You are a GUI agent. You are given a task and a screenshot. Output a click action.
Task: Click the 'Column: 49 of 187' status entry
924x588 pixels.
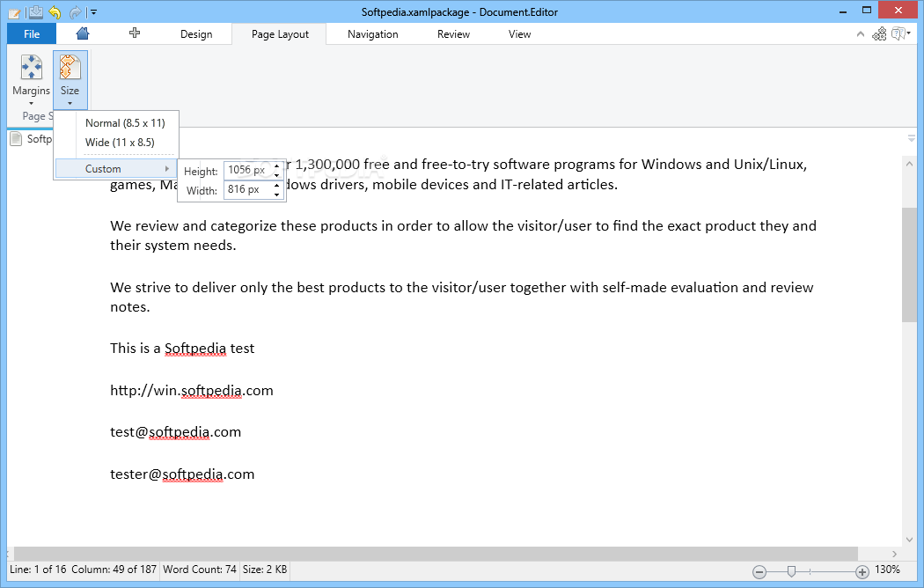point(114,570)
